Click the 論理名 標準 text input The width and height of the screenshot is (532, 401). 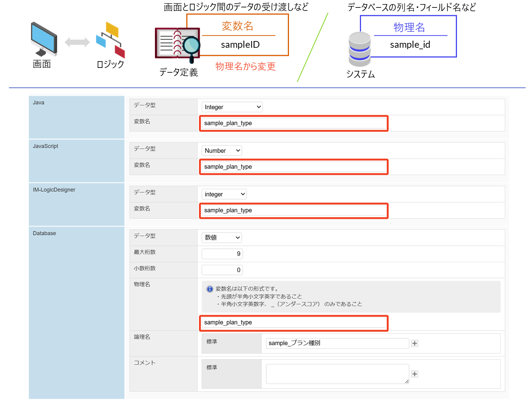click(x=337, y=343)
